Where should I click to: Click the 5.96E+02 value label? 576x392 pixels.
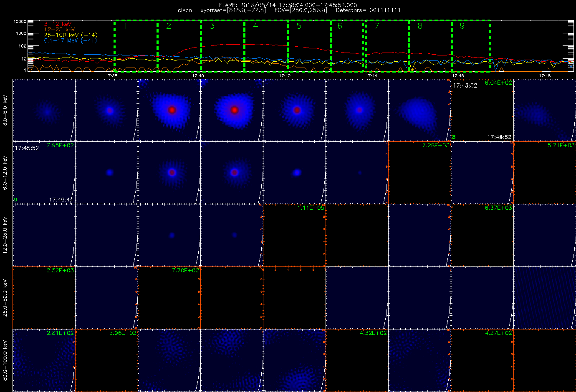pos(123,333)
